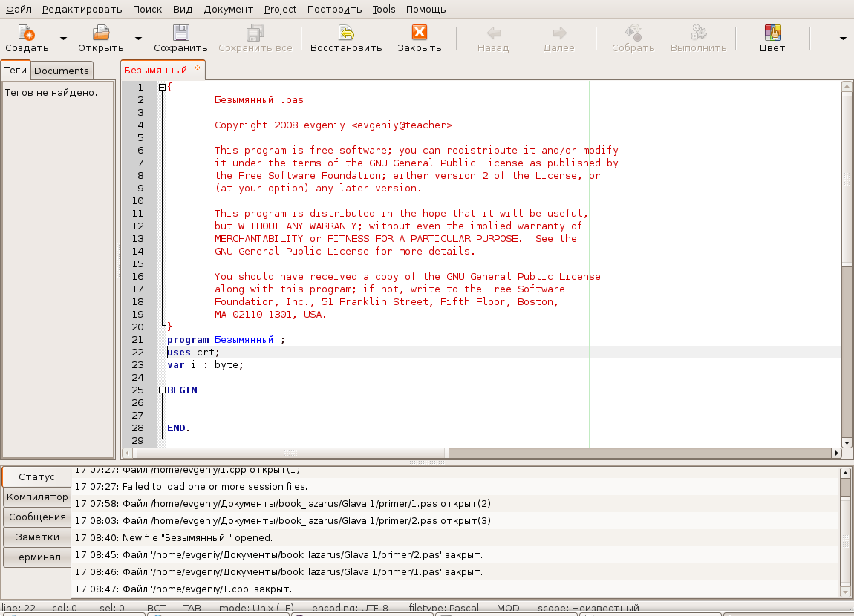Click the Создать new file icon
854x616 pixels.
point(26,33)
